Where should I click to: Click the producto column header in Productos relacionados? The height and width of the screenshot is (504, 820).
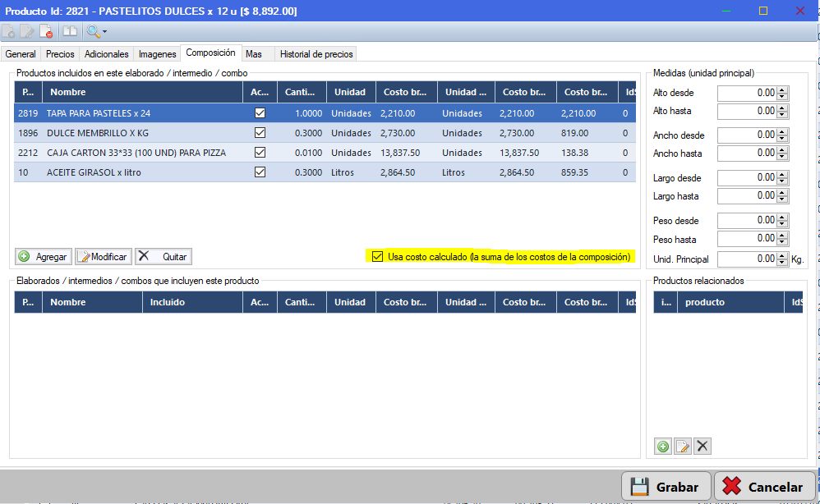[x=730, y=302]
